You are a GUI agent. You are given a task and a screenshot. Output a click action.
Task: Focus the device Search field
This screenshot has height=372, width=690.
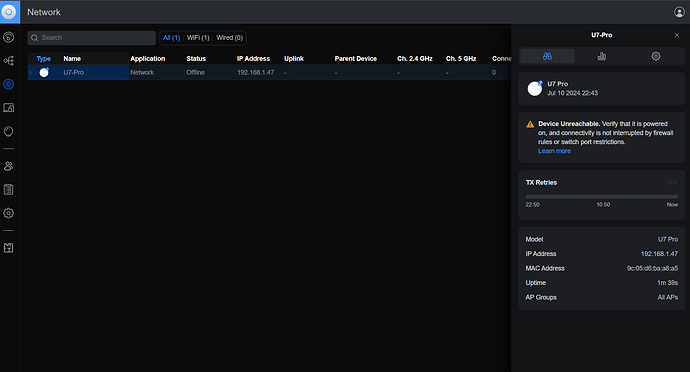tap(92, 38)
